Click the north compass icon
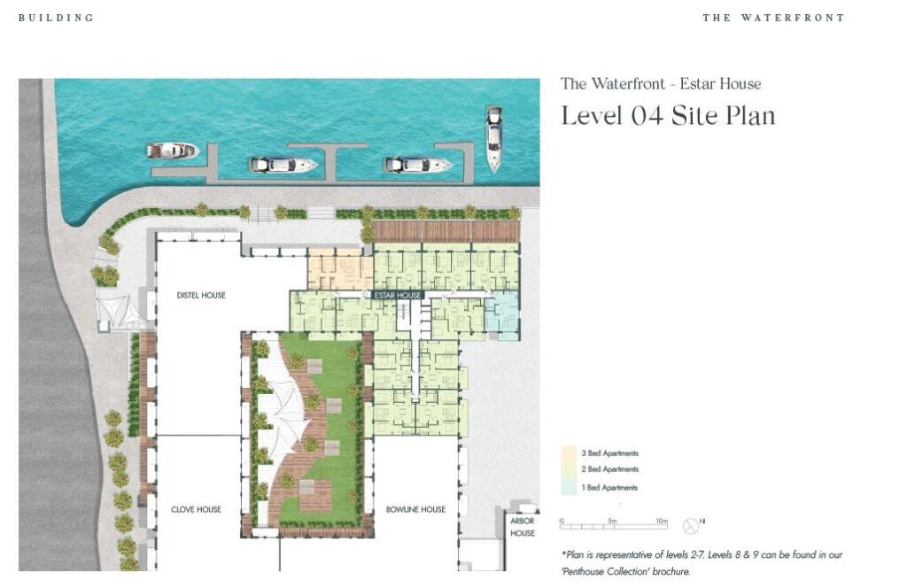 pyautogui.click(x=691, y=526)
